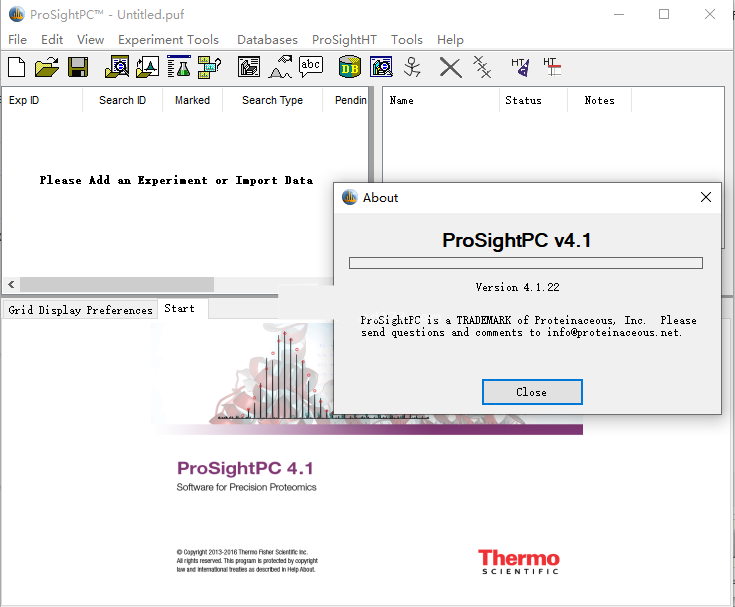
Task: Select the Start tab
Action: coord(182,308)
